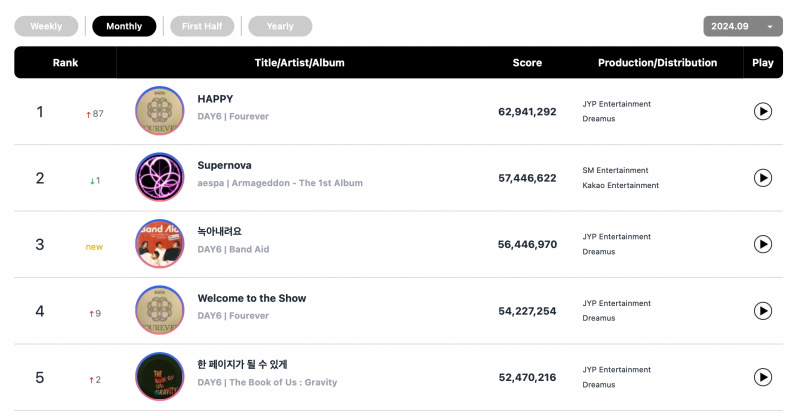
Task: Click the Rank column header
Action: 65,63
